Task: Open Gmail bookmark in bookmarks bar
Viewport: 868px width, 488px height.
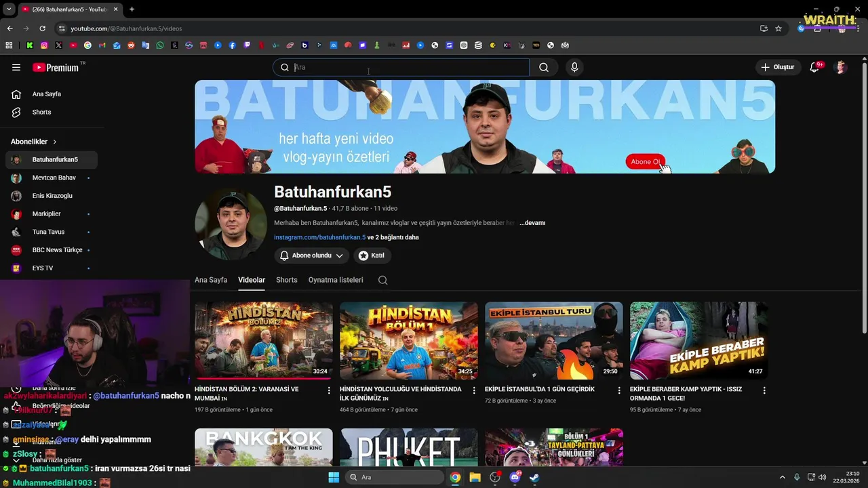Action: click(102, 45)
